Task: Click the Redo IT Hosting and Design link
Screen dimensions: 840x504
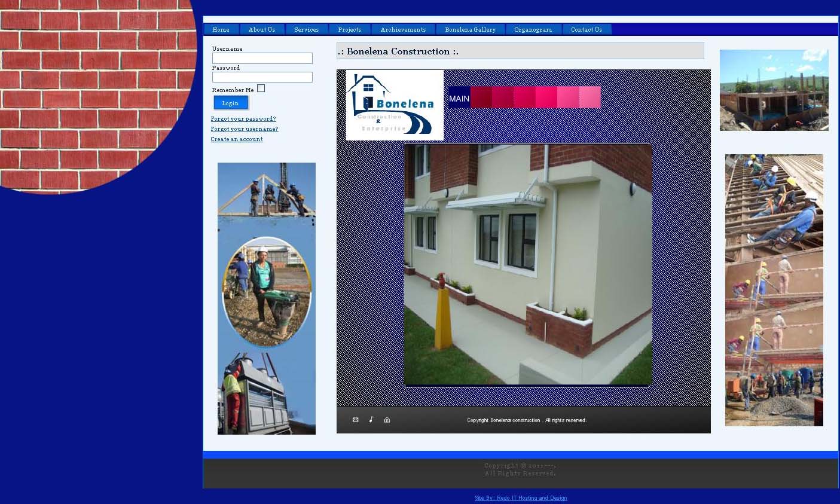Action: 521,498
